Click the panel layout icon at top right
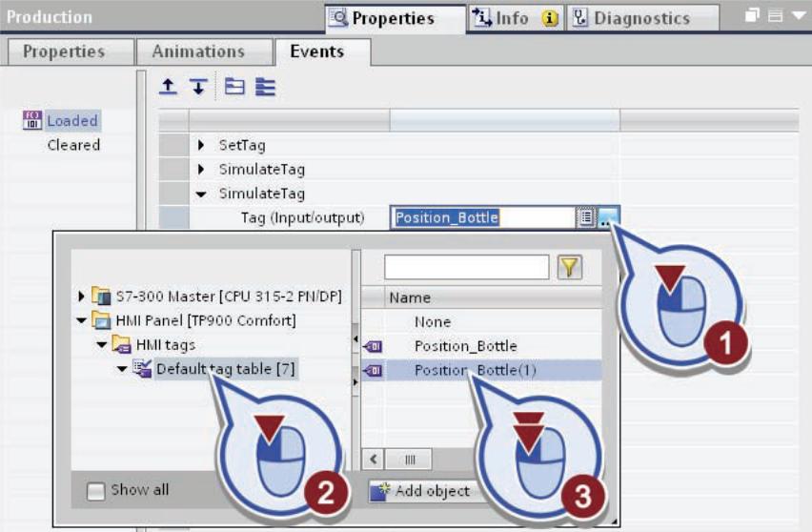The width and height of the screenshot is (812, 532). coord(775,16)
